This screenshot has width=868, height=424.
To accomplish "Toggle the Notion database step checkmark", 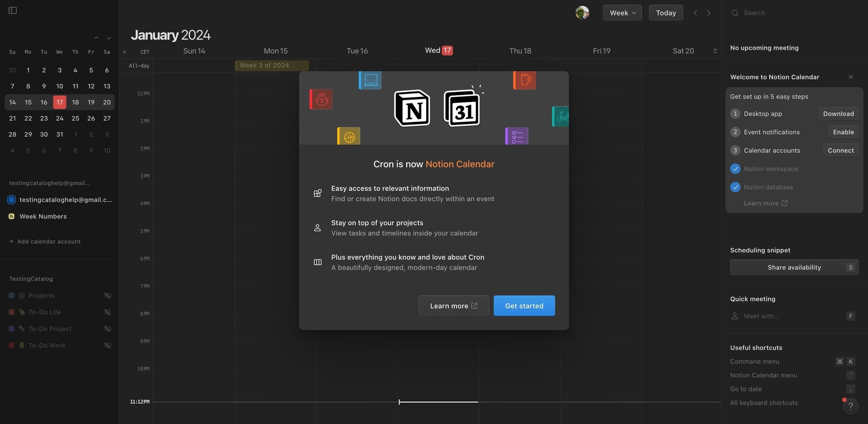I will point(735,187).
